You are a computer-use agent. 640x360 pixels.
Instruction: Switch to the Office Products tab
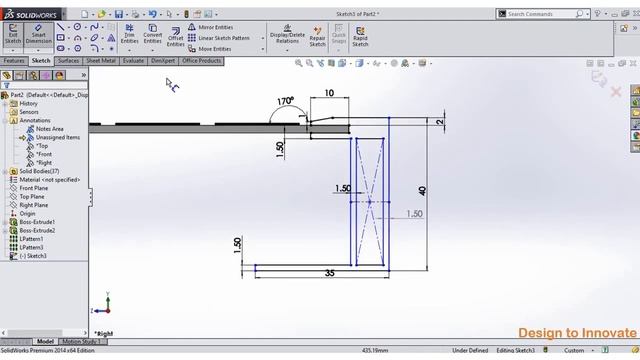pyautogui.click(x=201, y=61)
